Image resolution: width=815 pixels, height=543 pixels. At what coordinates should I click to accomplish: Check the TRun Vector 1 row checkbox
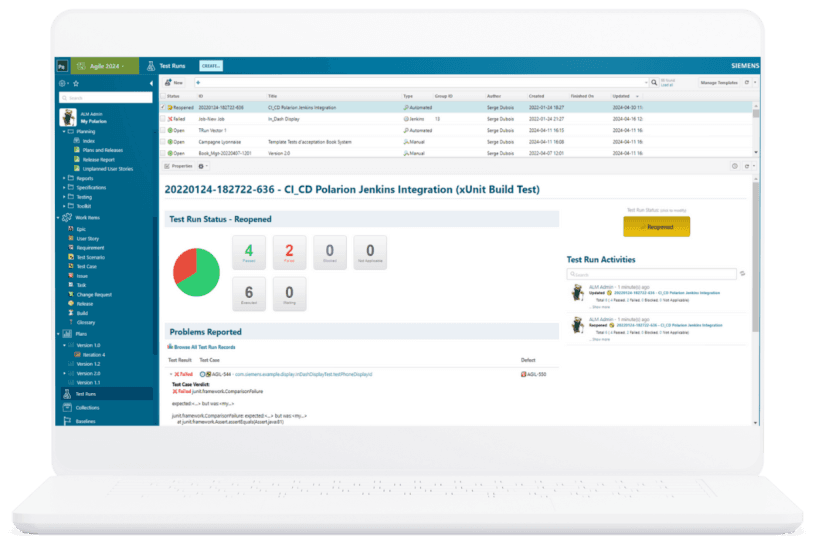(163, 130)
